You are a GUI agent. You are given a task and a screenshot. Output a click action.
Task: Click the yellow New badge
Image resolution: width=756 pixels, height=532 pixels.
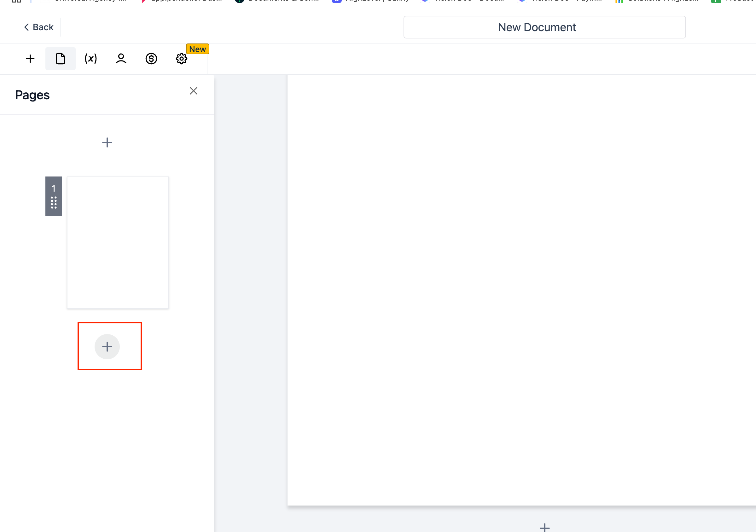pos(197,49)
